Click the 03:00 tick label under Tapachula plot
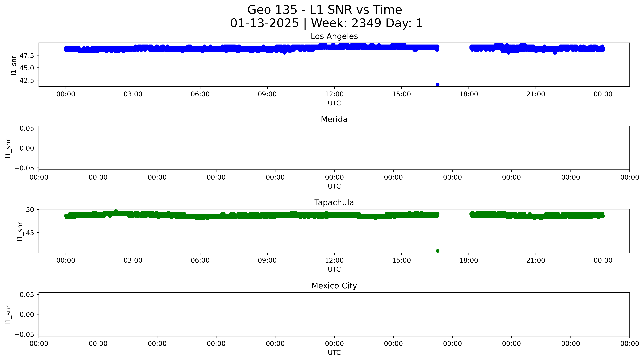 [x=133, y=261]
